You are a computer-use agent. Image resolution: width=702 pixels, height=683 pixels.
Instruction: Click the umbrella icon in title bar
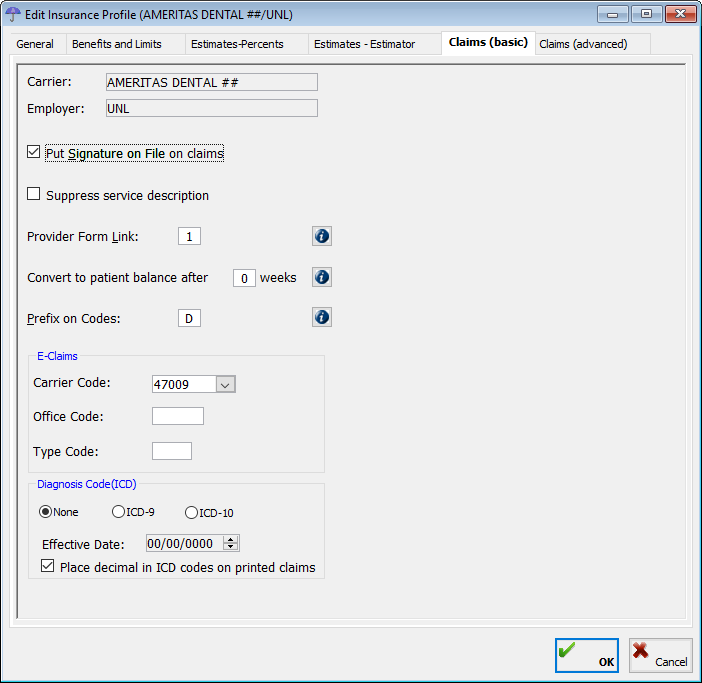(14, 13)
